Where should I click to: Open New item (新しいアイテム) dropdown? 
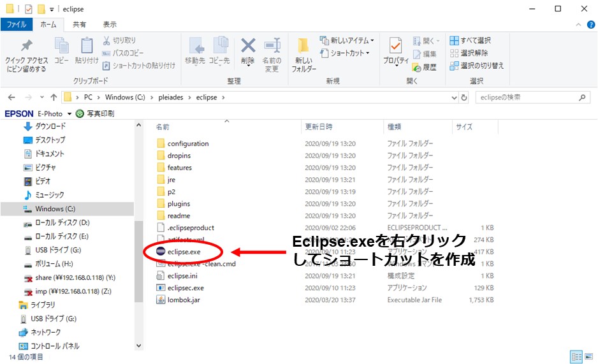click(x=347, y=40)
